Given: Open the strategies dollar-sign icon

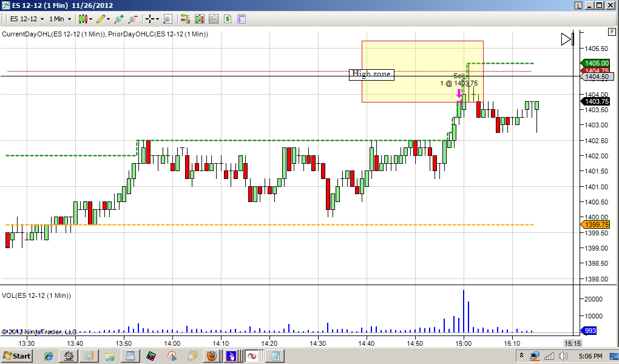Looking at the screenshot, I should coord(228,19).
